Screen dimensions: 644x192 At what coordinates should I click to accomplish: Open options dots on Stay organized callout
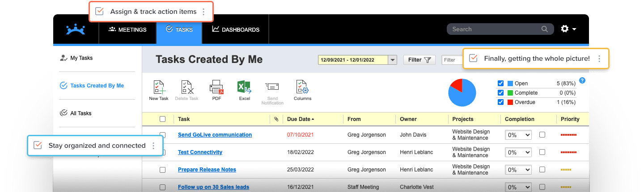(153, 146)
